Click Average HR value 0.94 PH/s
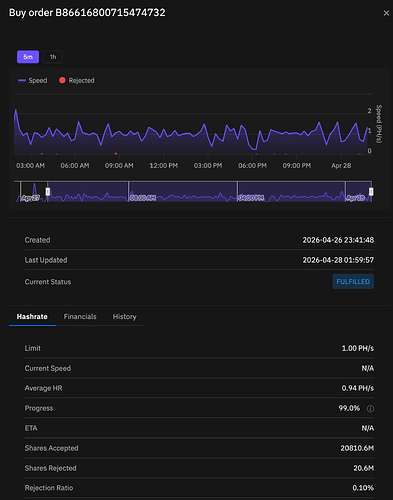 358,388
